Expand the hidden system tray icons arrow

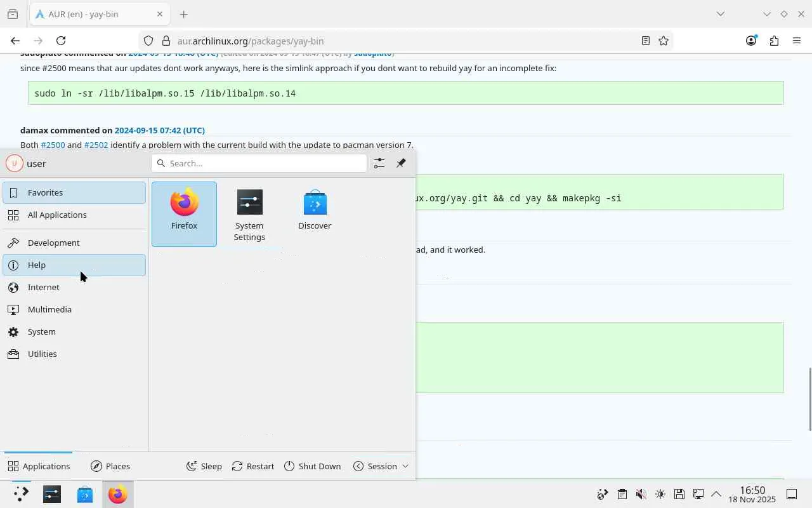[716, 494]
